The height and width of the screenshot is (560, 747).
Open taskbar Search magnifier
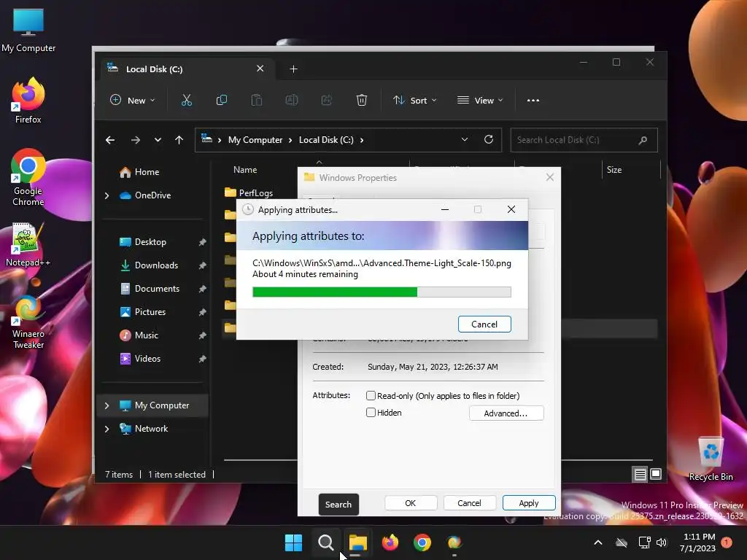pos(326,542)
